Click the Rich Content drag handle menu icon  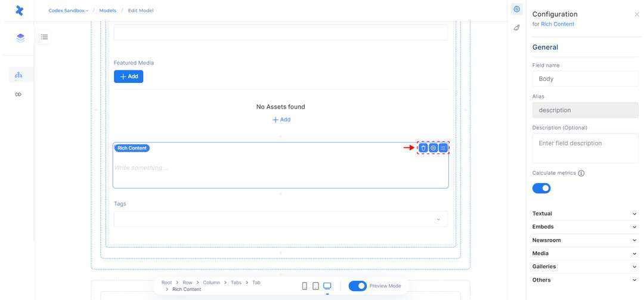[443, 148]
